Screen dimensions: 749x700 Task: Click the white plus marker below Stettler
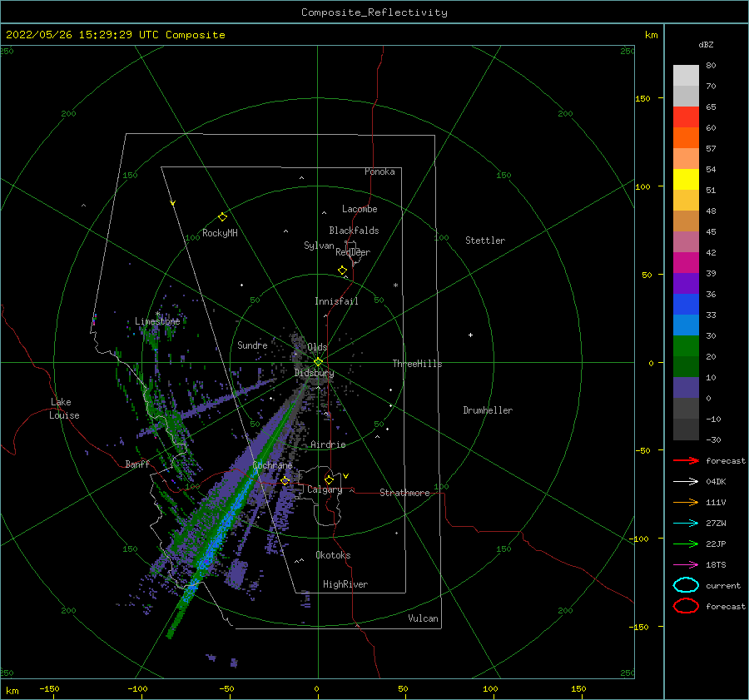470,335
